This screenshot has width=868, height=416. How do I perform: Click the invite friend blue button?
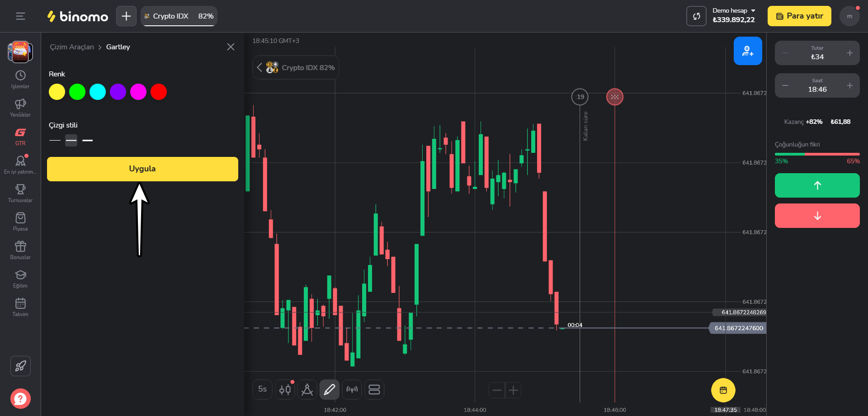point(748,51)
